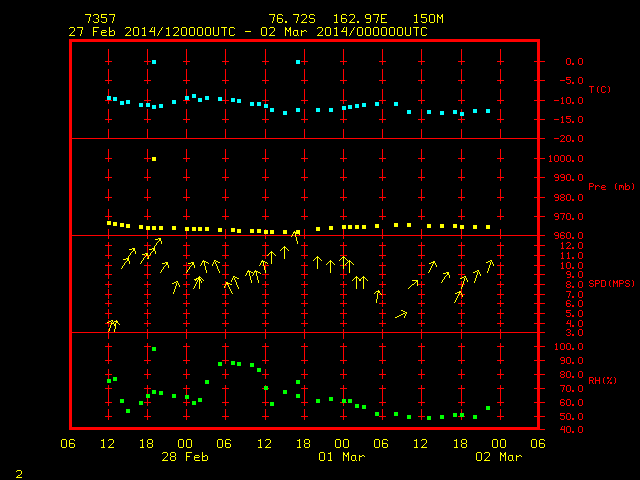Click the 150M elevation label
Image resolution: width=640 pixels, height=480 pixels.
point(428,19)
